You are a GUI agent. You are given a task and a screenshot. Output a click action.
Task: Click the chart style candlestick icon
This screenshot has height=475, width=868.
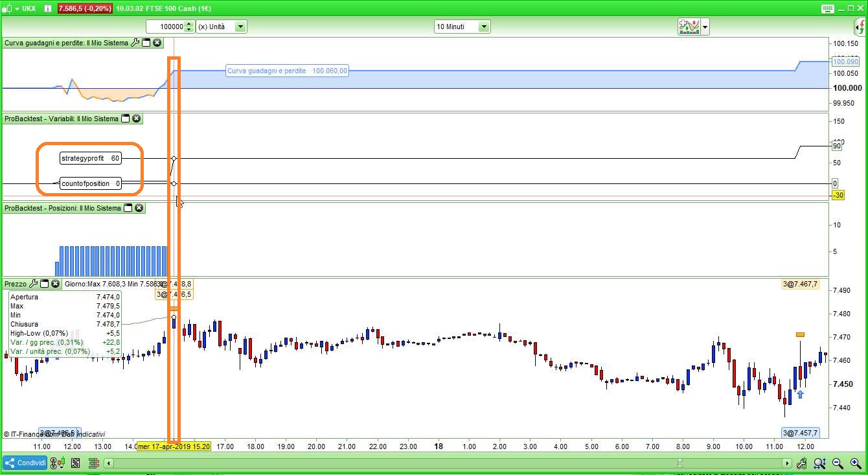pos(58,463)
